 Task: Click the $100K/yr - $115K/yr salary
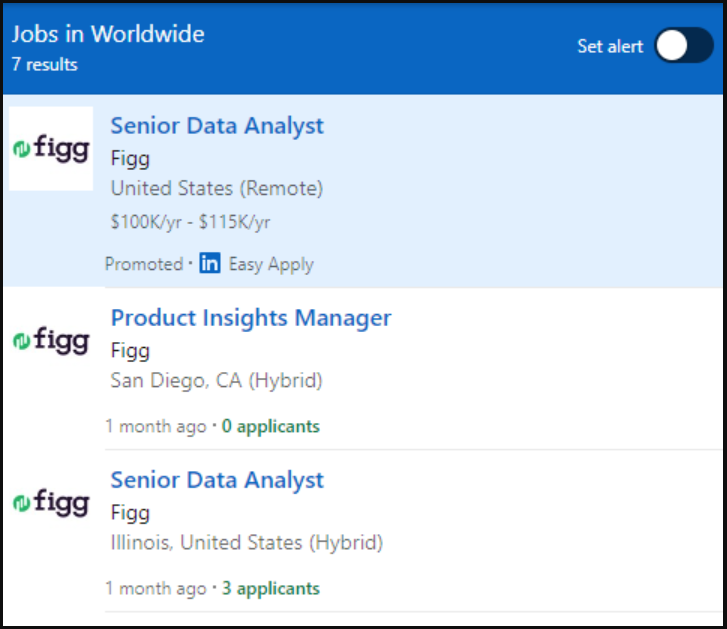(190, 222)
